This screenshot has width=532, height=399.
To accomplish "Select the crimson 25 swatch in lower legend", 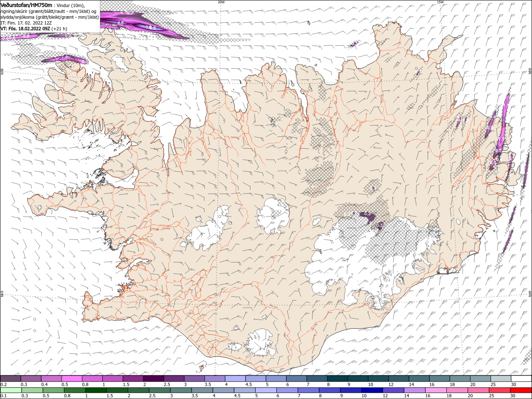I will coord(500,390).
